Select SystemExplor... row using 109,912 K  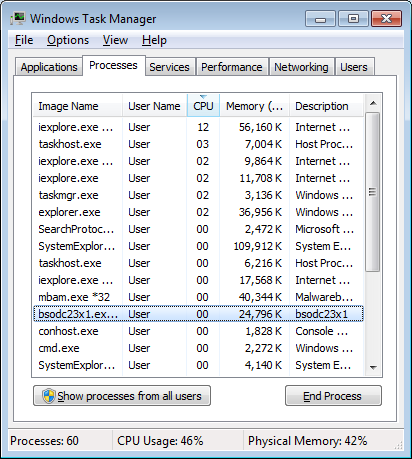pos(198,246)
